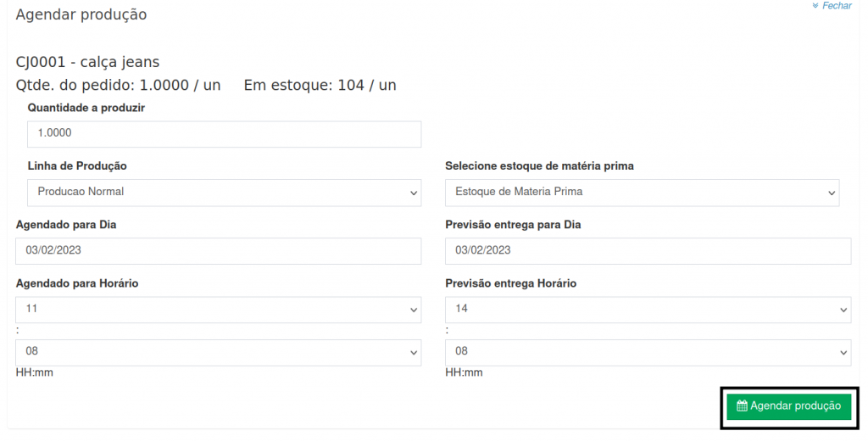
Task: Focus the Quantidade a produzir field
Action: tap(224, 134)
